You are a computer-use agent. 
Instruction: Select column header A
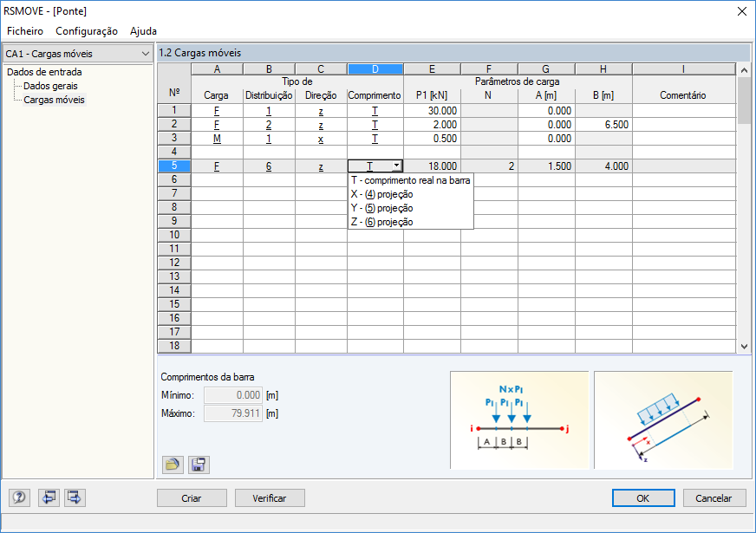[217, 69]
